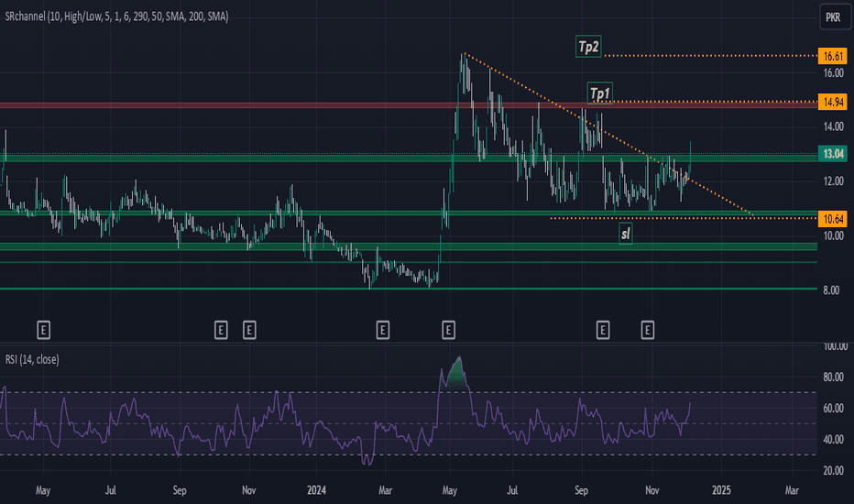Click the earnings E marker above May 2023
The image size is (854, 504).
point(44,330)
